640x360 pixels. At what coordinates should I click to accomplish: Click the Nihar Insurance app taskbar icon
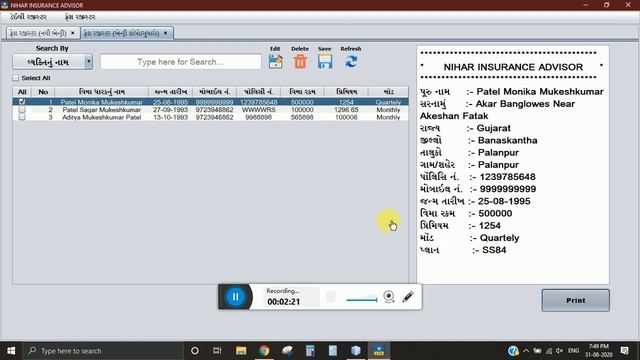point(379,351)
